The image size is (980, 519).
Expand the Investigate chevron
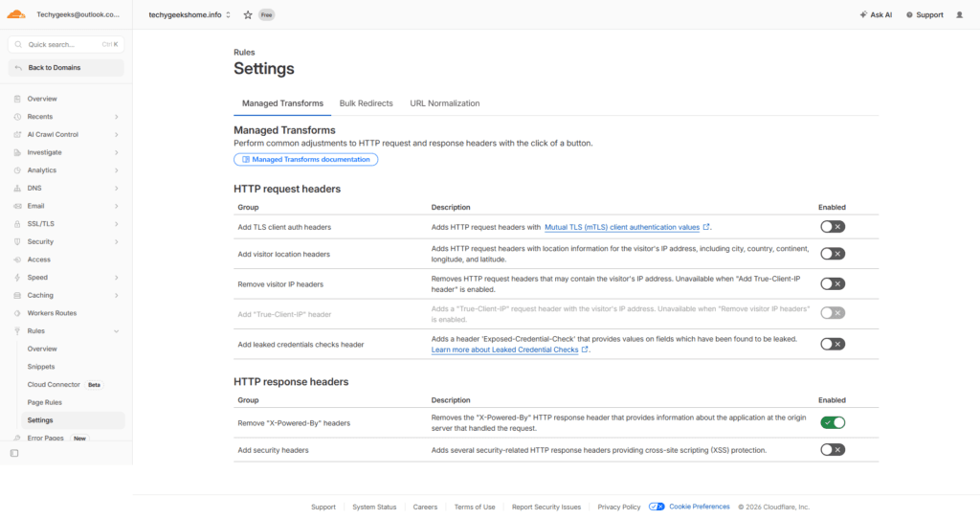click(x=116, y=152)
